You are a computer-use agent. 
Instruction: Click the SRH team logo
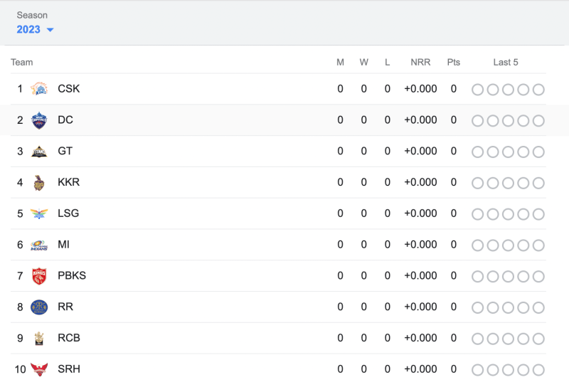coord(39,370)
